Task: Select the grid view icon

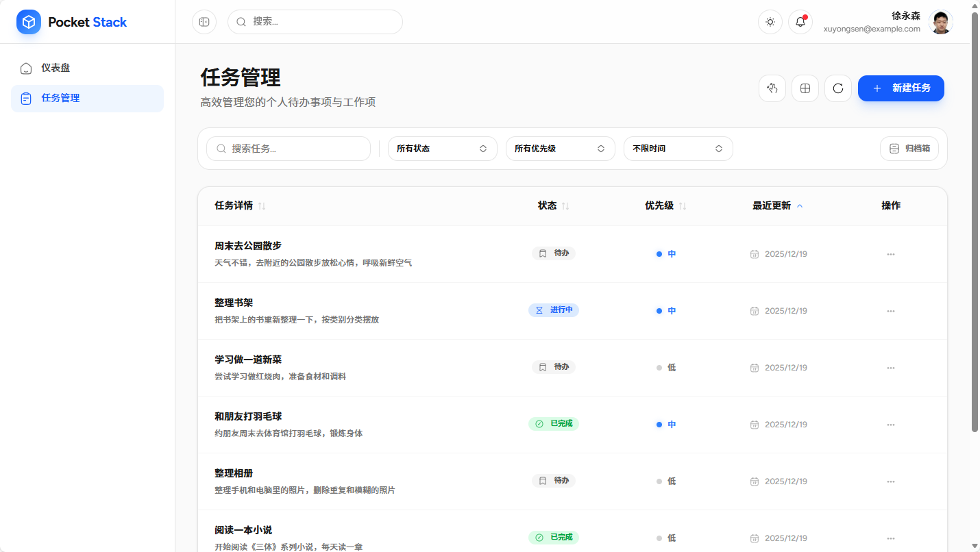Action: point(805,88)
